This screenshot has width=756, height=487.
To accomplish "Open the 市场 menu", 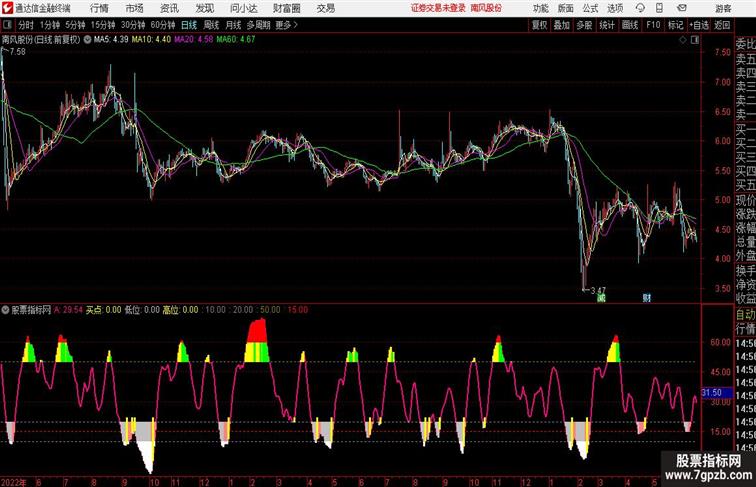I will coord(135,8).
